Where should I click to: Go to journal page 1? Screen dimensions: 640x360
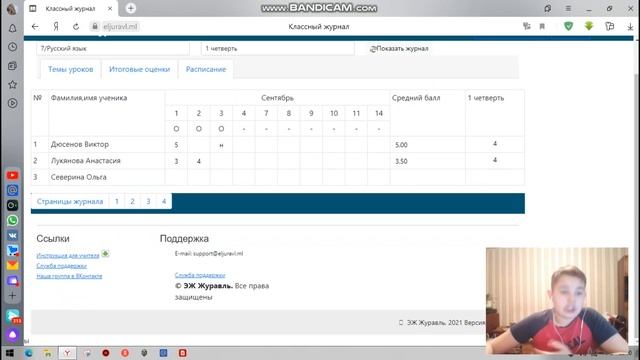(117, 201)
